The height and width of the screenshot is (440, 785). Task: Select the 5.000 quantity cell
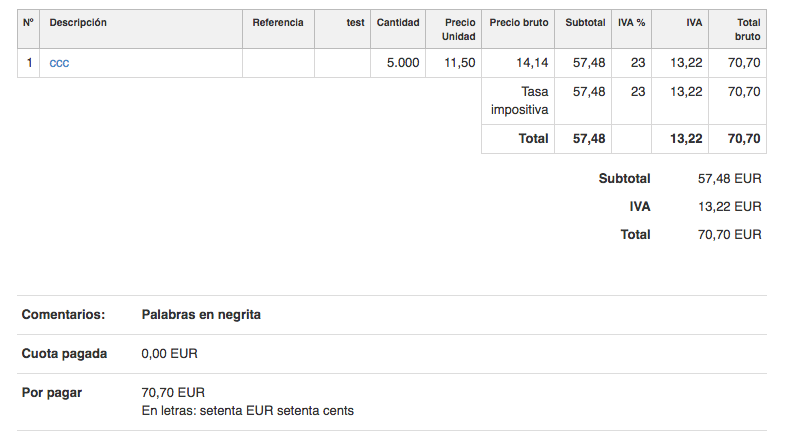coord(402,63)
